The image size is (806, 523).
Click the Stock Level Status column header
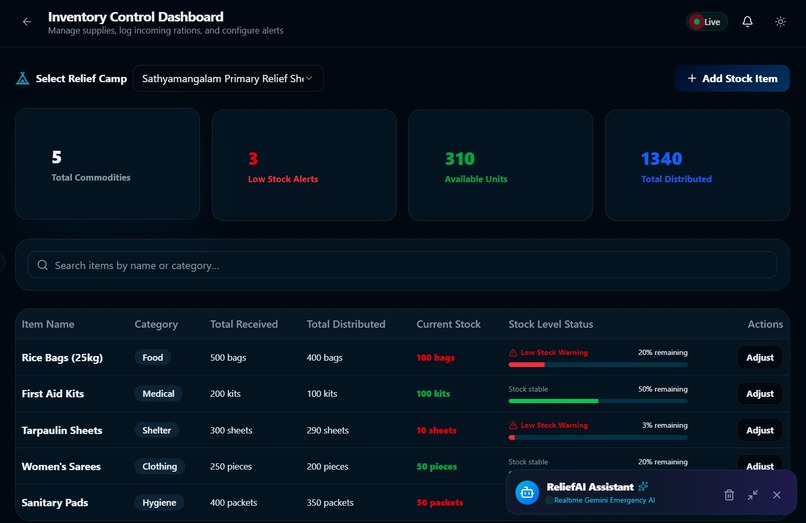(x=551, y=324)
